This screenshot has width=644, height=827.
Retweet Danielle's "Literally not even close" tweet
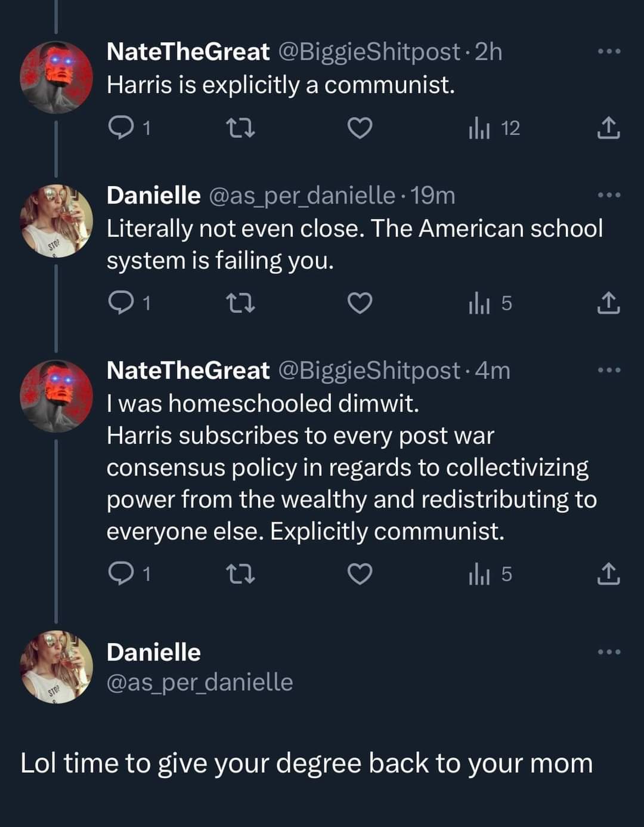coord(241,303)
